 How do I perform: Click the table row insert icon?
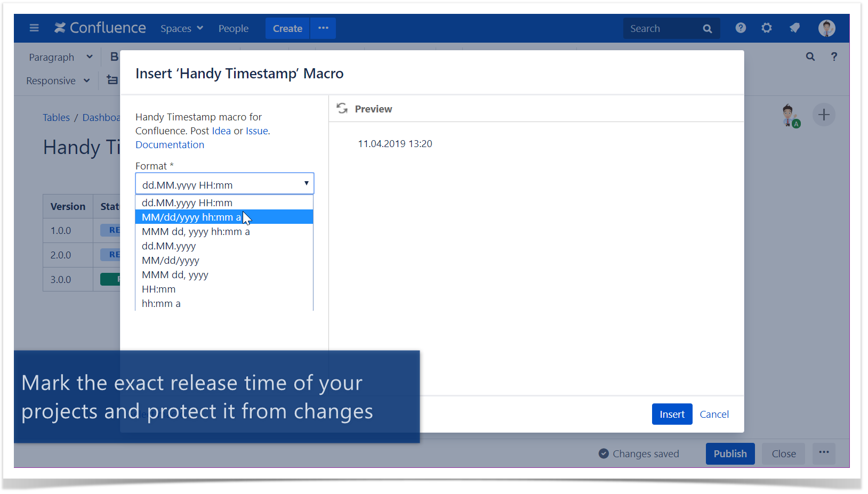coord(112,80)
